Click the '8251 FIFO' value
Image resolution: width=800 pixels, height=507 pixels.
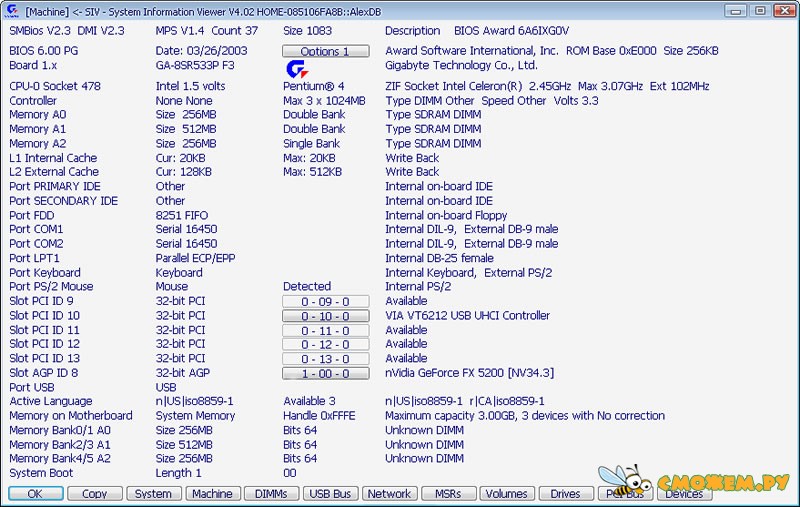[x=182, y=216]
